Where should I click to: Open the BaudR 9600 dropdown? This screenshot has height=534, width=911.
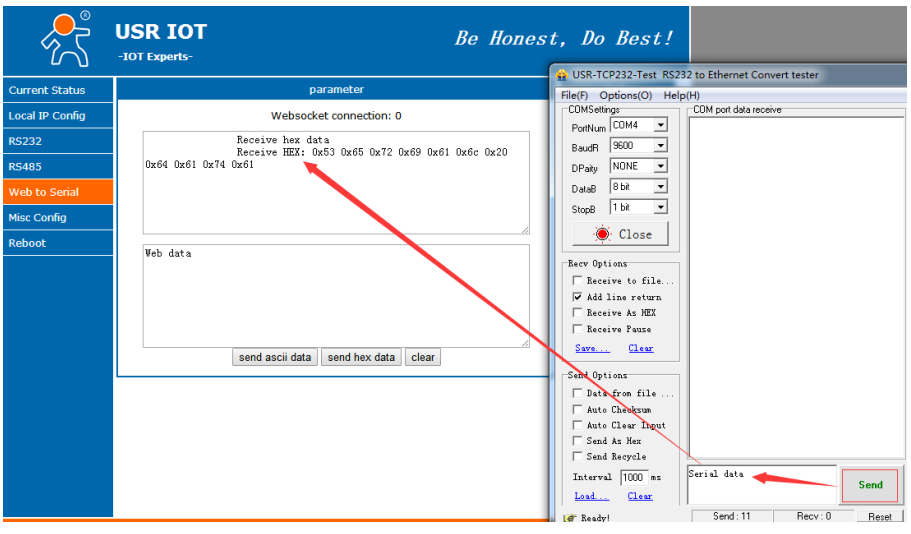[x=661, y=145]
